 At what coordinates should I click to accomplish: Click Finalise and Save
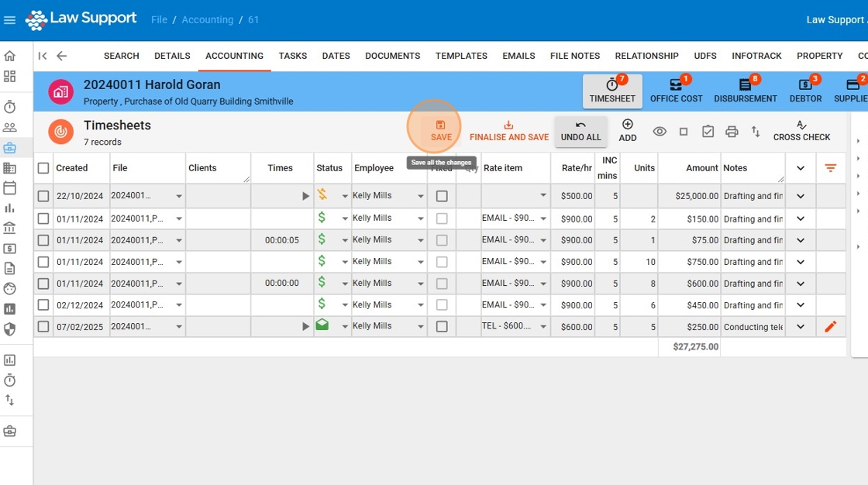(x=509, y=131)
